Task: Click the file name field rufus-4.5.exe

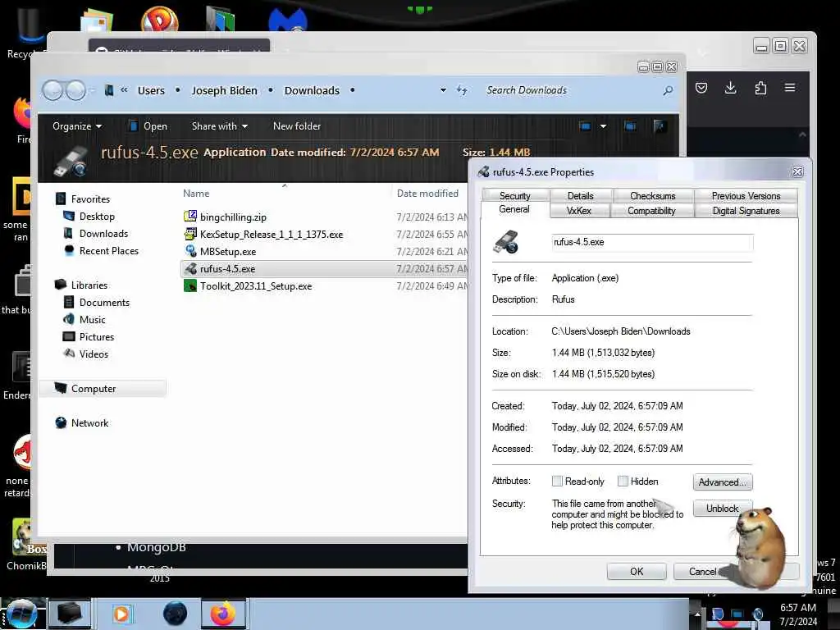Action: pyautogui.click(x=652, y=242)
